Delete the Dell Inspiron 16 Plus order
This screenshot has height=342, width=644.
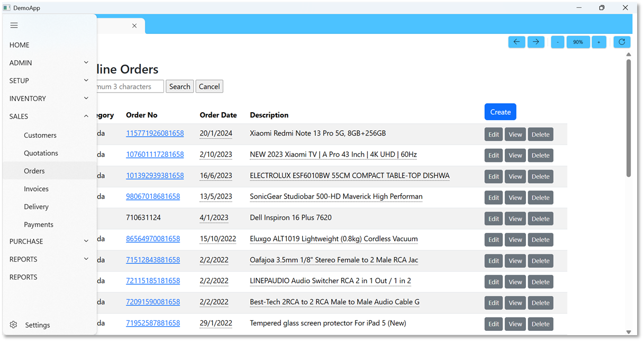point(540,219)
